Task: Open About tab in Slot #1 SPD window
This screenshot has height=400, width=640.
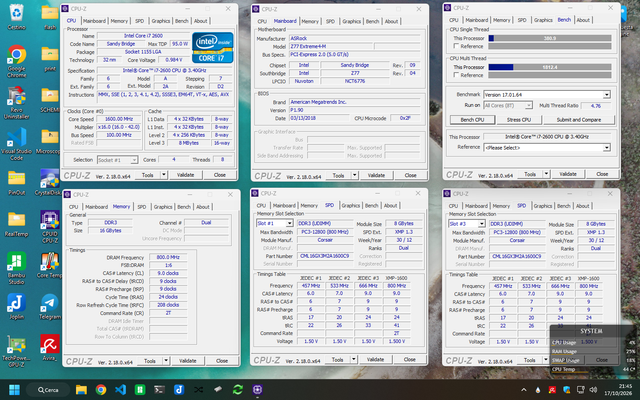Action: pyautogui.click(x=391, y=206)
